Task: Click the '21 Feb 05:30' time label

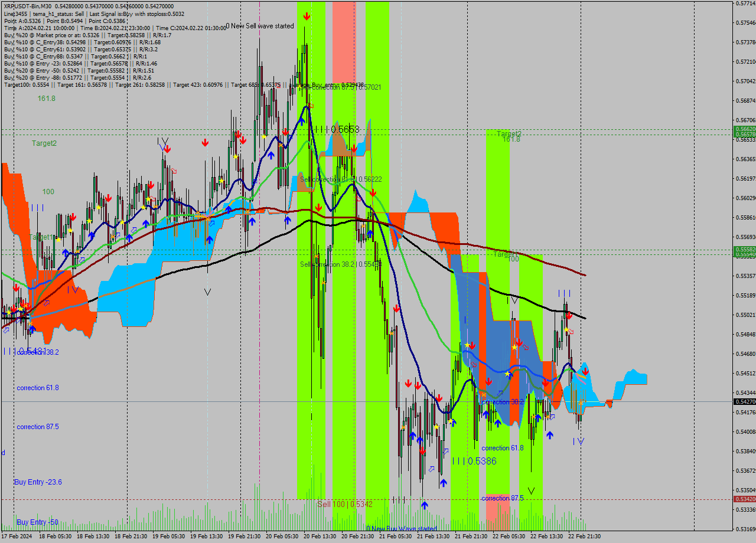Action: coord(395,537)
